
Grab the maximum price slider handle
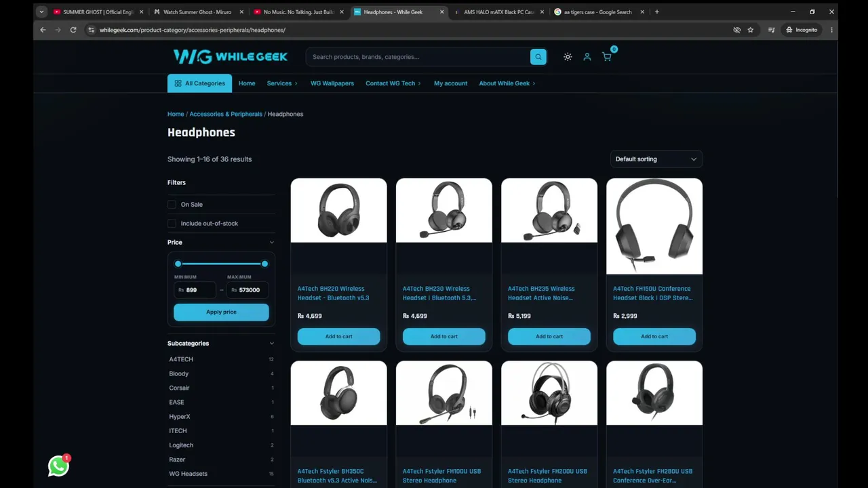pyautogui.click(x=264, y=264)
